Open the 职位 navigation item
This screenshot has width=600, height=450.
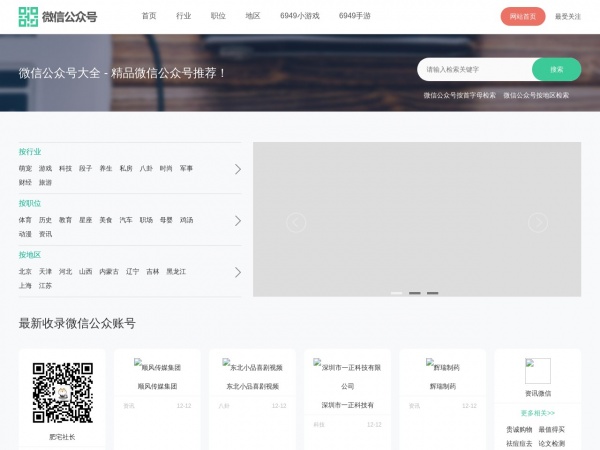coord(218,16)
